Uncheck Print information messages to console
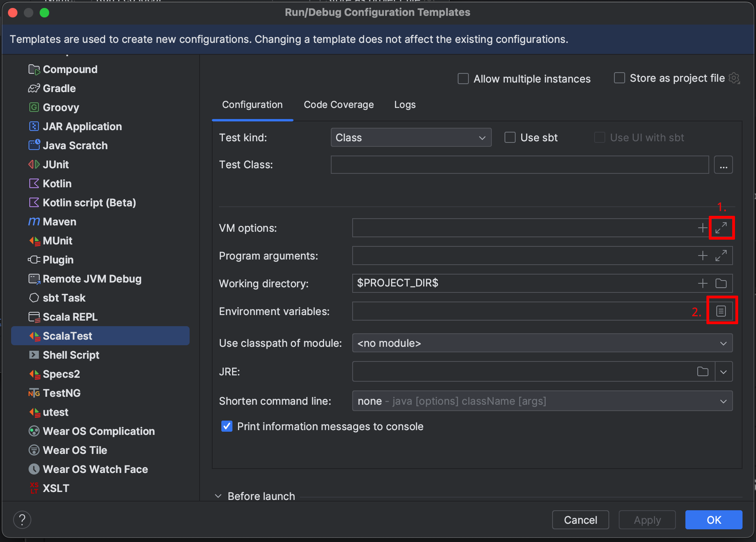 click(x=227, y=427)
